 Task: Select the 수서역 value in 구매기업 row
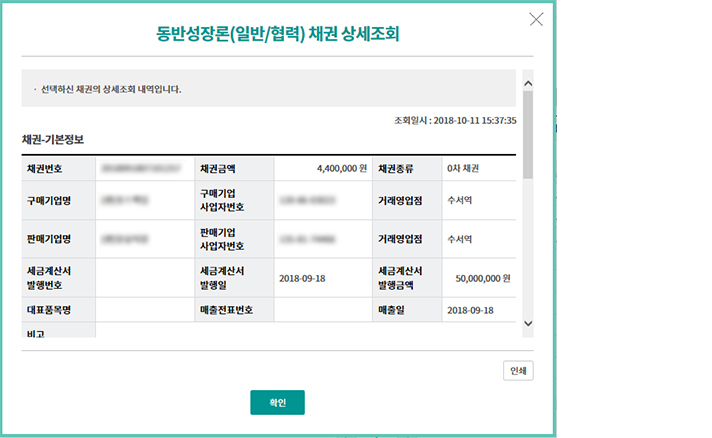point(460,200)
